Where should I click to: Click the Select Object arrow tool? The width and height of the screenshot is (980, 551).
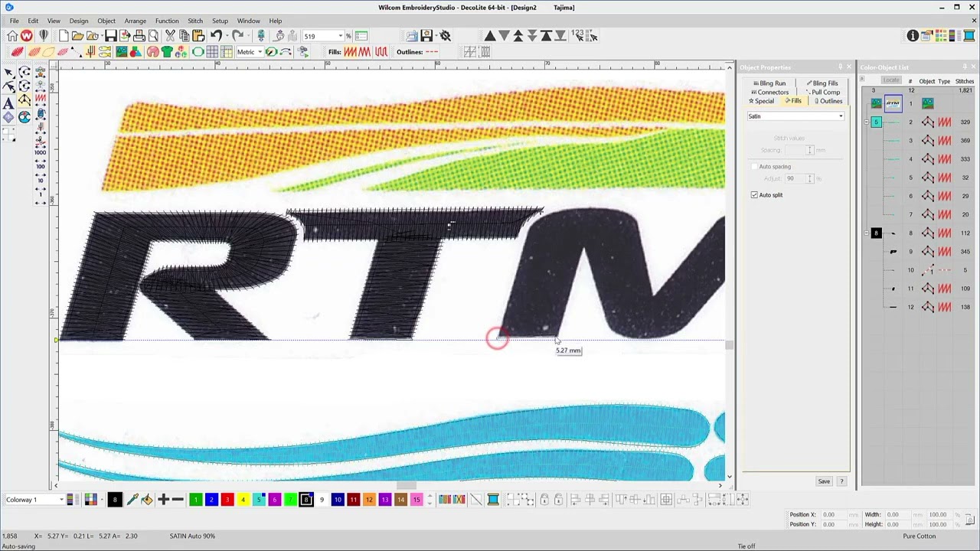pyautogui.click(x=9, y=73)
